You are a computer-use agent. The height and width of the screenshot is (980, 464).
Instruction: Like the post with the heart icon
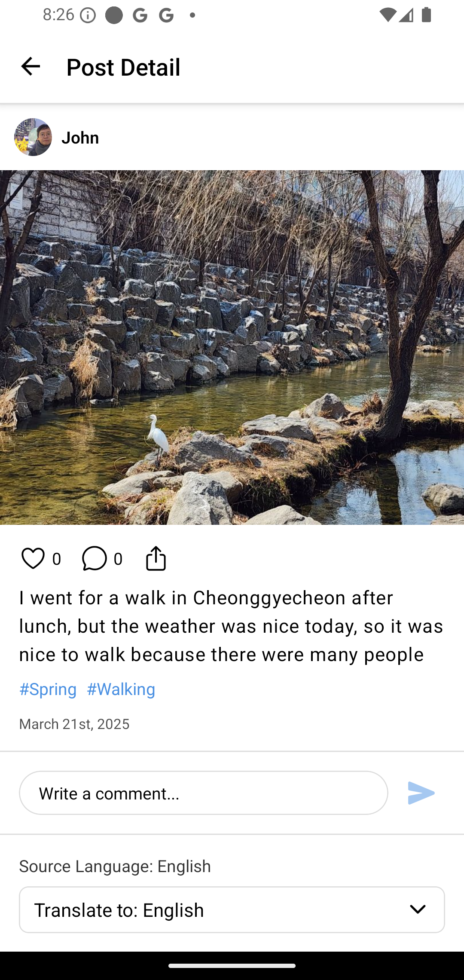pyautogui.click(x=33, y=558)
